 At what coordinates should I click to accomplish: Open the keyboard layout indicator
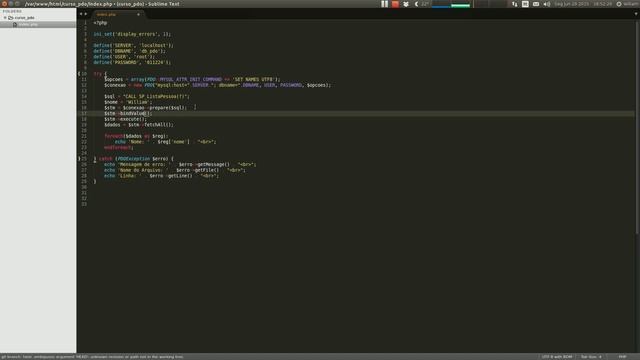525,4
